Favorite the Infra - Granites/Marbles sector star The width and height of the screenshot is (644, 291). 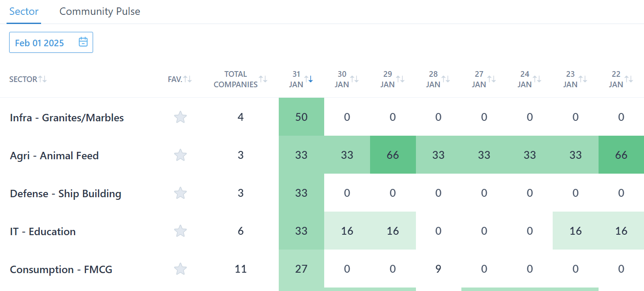coord(180,117)
